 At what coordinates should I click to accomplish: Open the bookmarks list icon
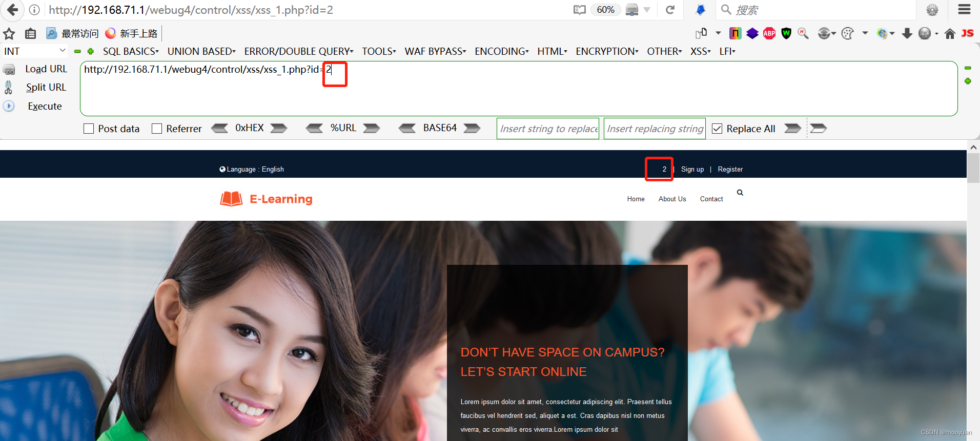point(31,34)
